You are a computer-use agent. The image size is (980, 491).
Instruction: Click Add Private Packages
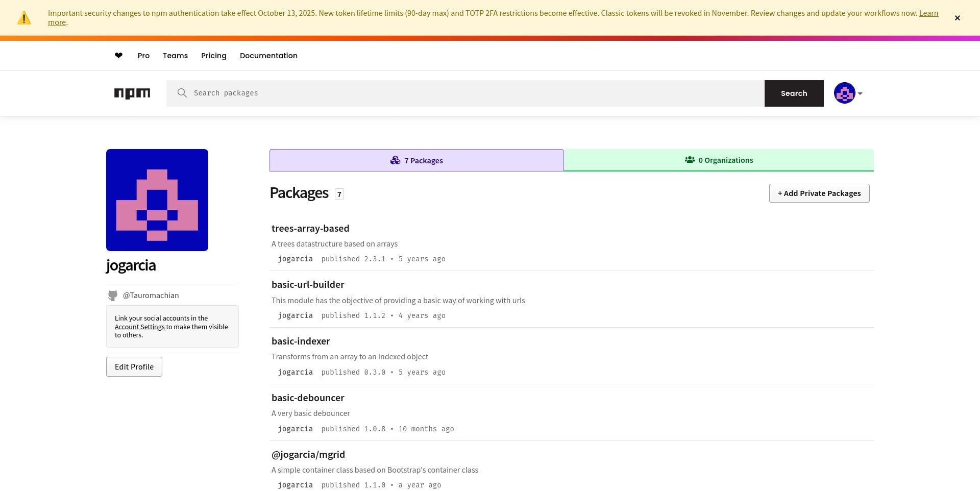819,193
